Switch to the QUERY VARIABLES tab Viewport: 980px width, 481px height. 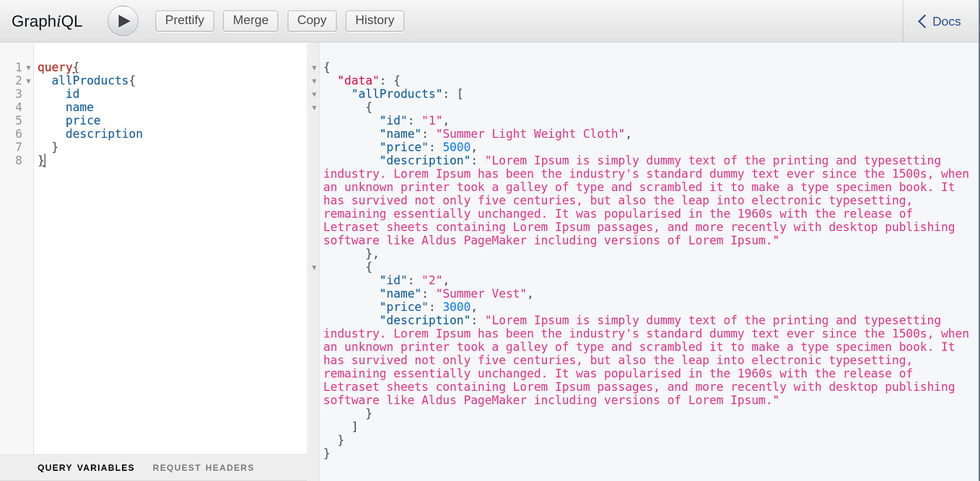[x=85, y=467]
